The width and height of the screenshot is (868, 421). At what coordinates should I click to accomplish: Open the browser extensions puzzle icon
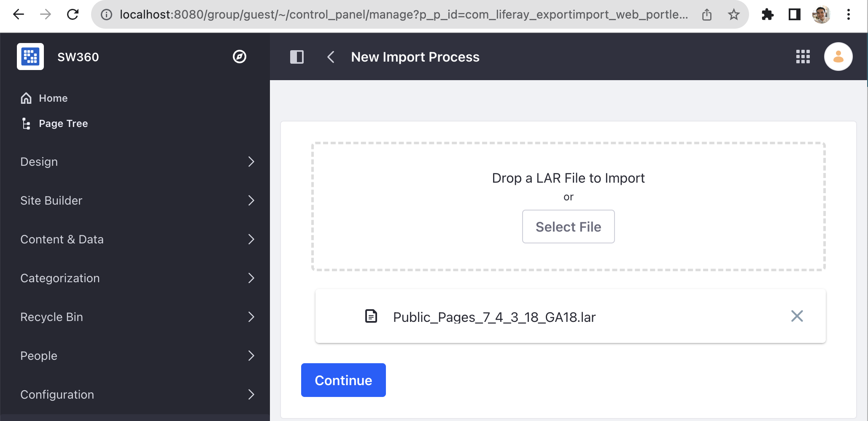point(767,15)
